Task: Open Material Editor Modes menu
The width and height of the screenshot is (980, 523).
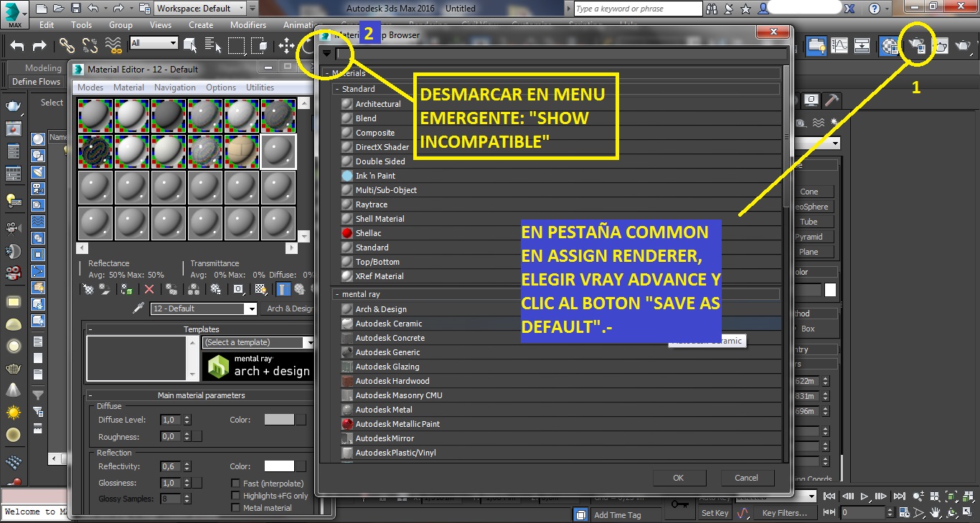Action: (x=90, y=88)
